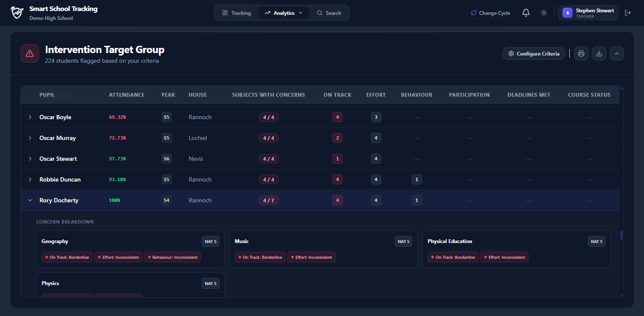Click the S4 year badge for Rory Docherty
The image size is (644, 316).
(166, 200)
